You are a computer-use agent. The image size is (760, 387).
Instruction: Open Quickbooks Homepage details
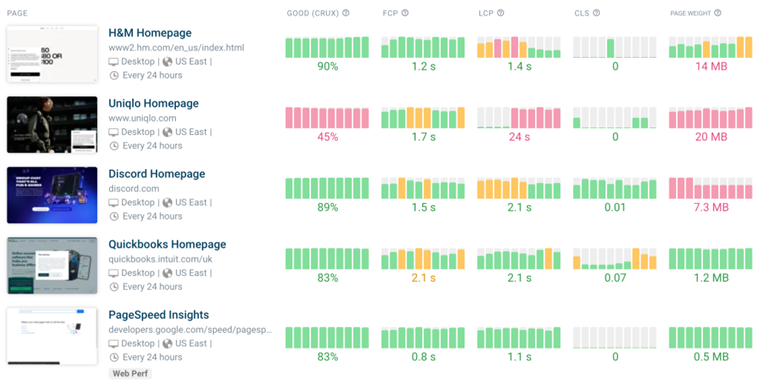(x=167, y=244)
